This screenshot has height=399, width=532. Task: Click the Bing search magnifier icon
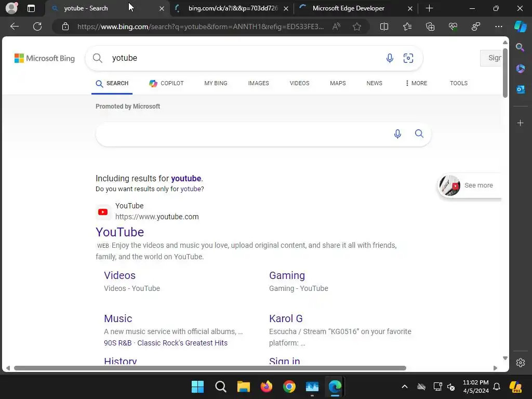coord(97,58)
